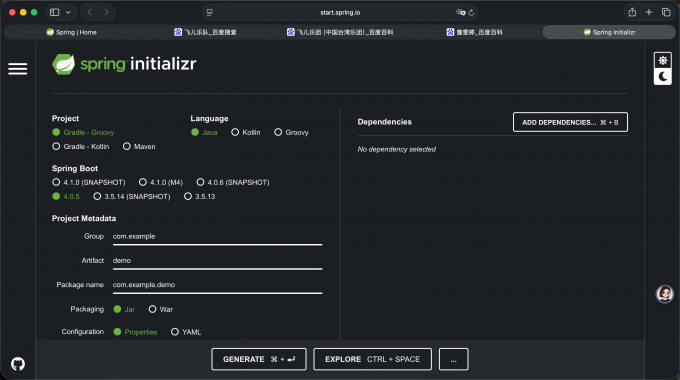Go forward in browser history
This screenshot has height=380, width=680.
point(106,12)
